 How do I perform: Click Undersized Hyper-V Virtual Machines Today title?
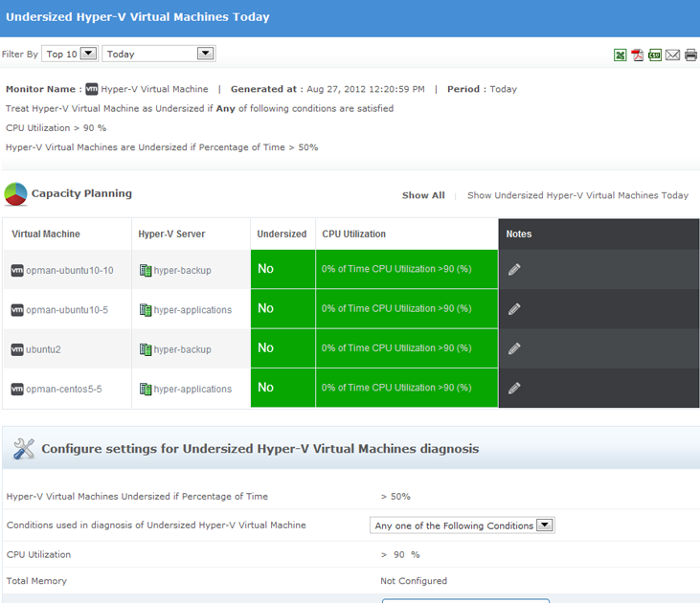point(138,17)
